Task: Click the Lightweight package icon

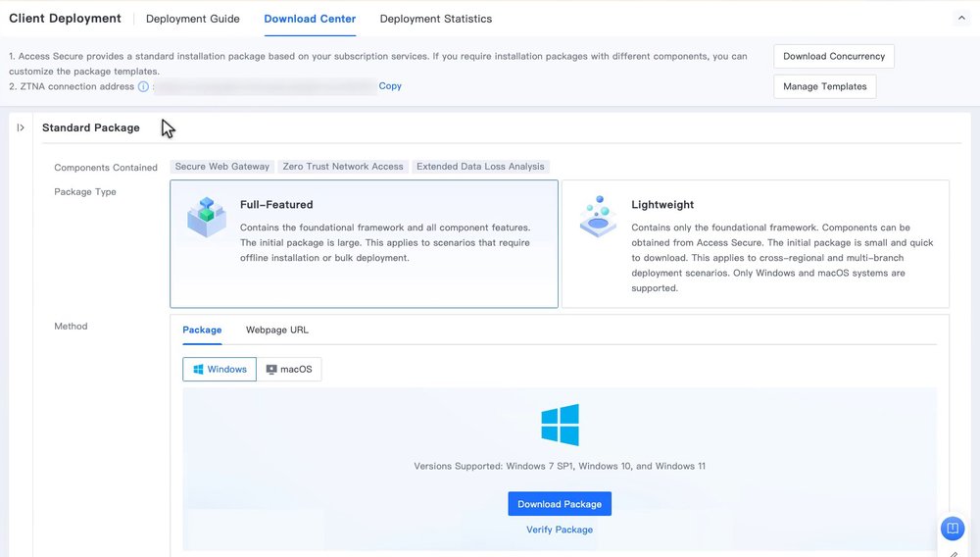Action: point(598,217)
